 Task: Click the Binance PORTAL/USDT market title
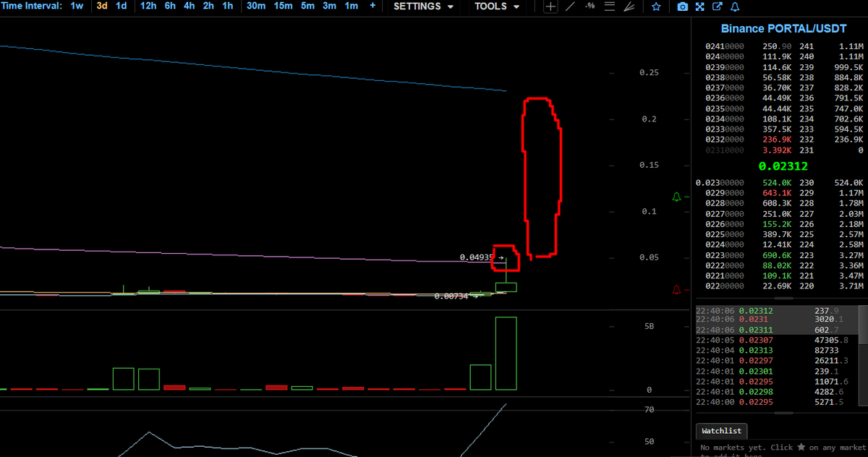coord(783,28)
